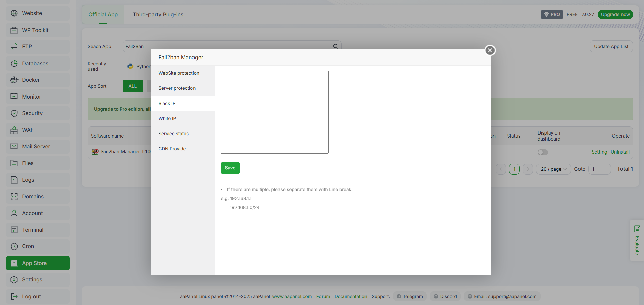This screenshot has width=644, height=305.
Task: Click the Fail2ban Manager 1.10 row name
Action: pos(126,152)
